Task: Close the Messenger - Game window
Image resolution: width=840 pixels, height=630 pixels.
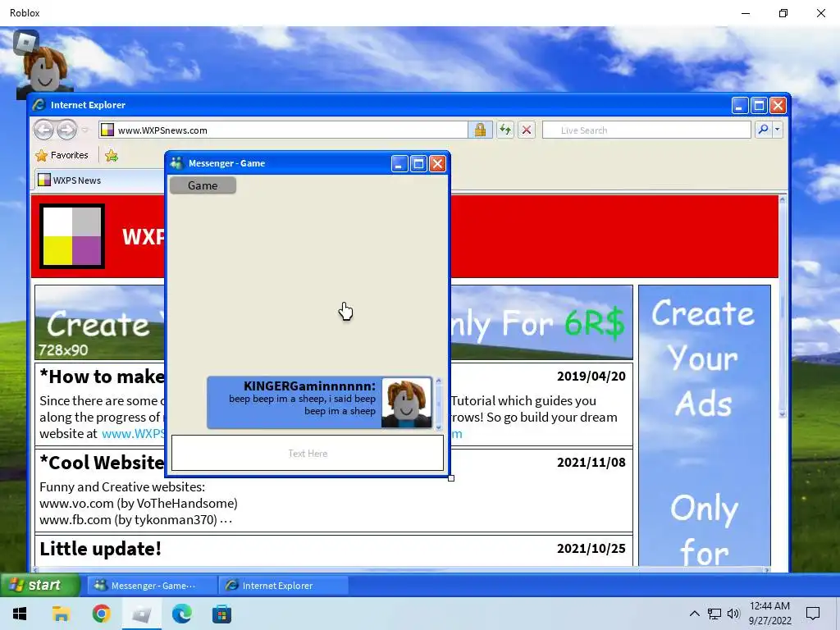Action: point(438,163)
